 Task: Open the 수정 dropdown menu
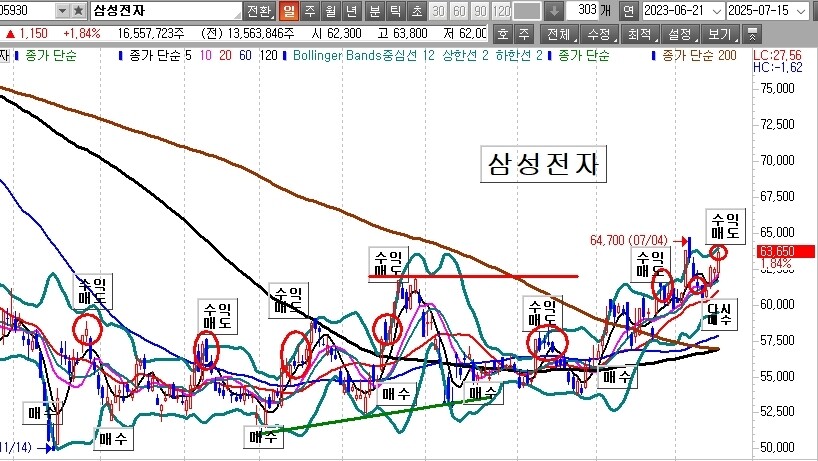[x=600, y=34]
